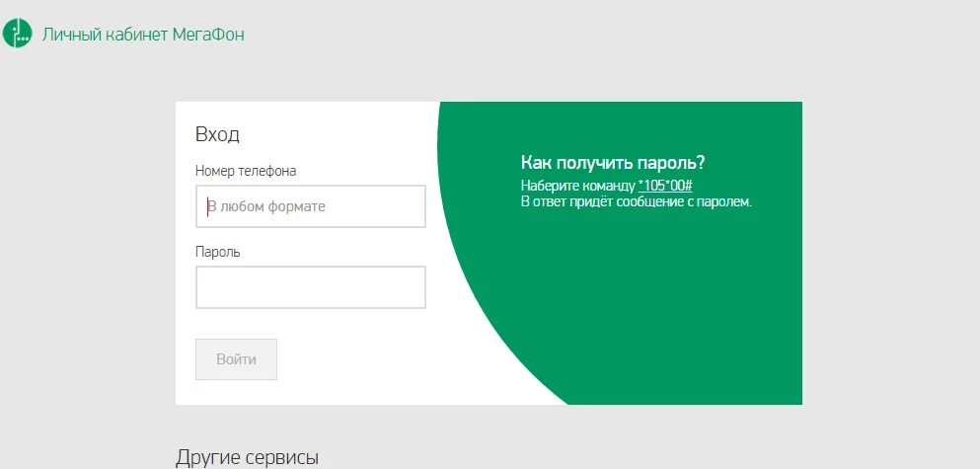The width and height of the screenshot is (980, 469).
Task: Click the MegaFon green logo icon
Action: point(17,34)
